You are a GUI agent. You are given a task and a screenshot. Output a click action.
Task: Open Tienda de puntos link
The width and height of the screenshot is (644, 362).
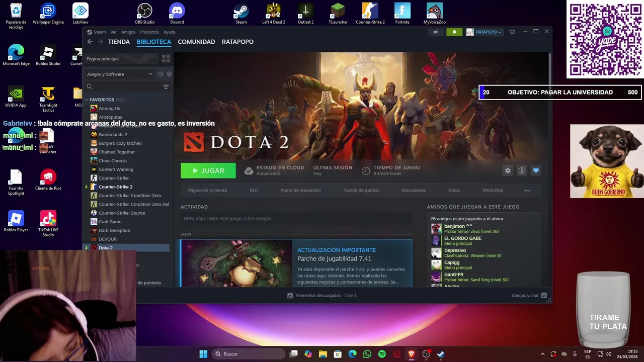[361, 190]
